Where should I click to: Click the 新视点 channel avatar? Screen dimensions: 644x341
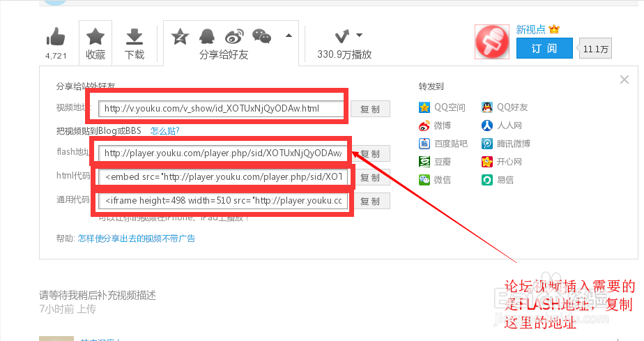(x=492, y=42)
